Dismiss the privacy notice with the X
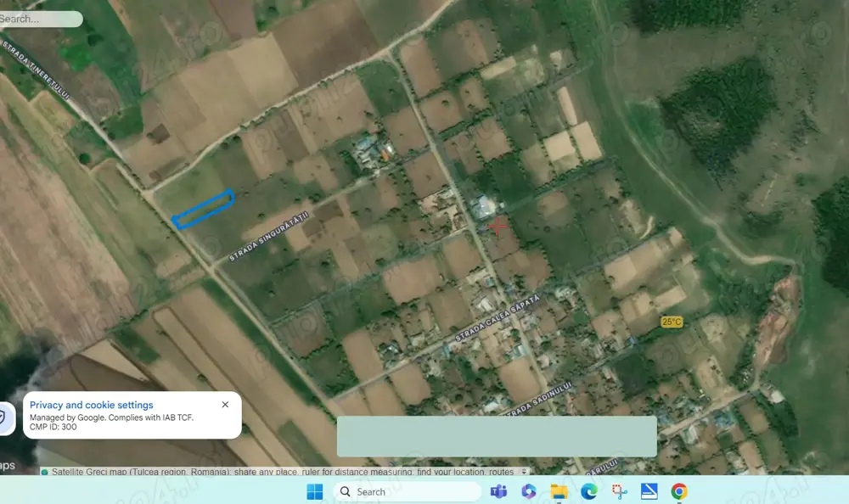The width and height of the screenshot is (849, 504). [x=225, y=404]
